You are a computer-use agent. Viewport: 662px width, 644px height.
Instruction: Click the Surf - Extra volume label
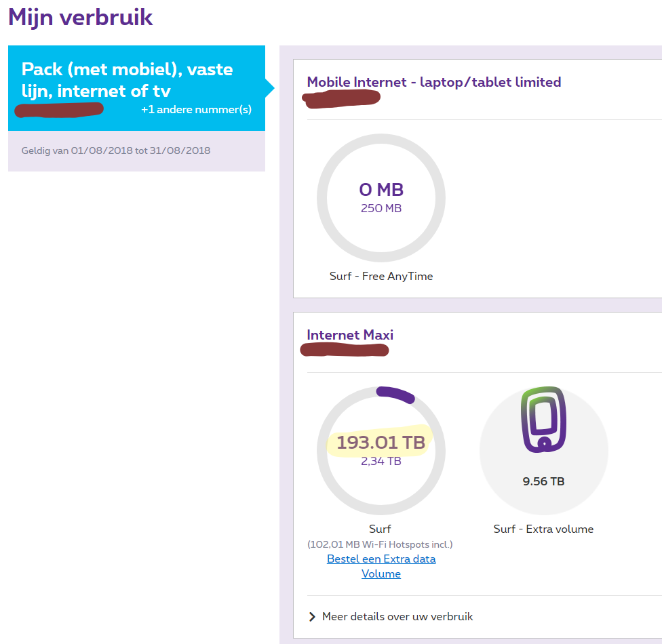click(x=543, y=529)
